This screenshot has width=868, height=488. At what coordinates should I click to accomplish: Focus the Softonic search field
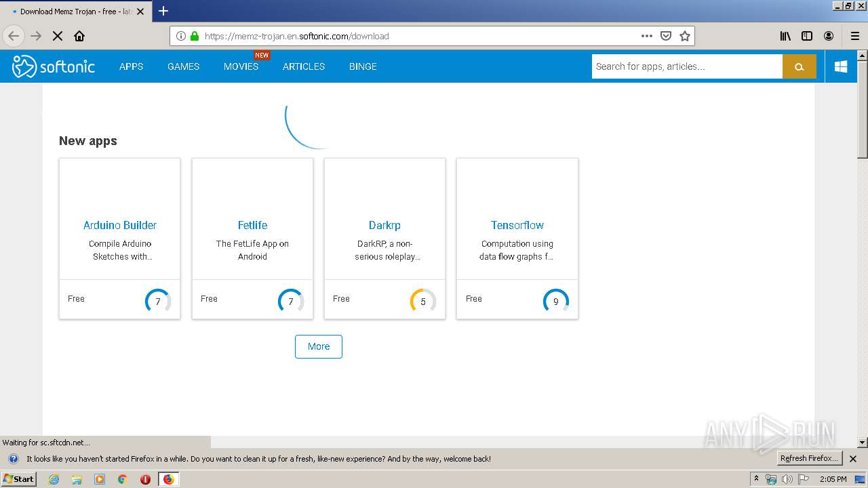tap(687, 66)
